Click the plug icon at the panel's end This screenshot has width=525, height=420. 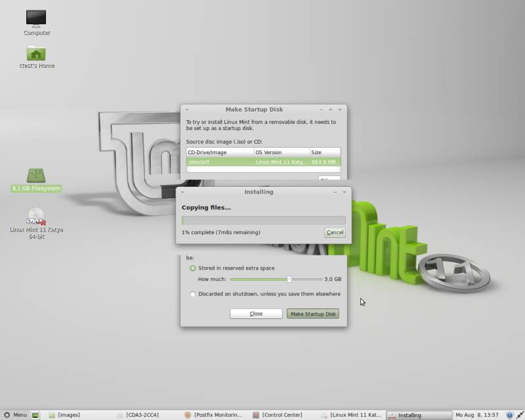(520, 415)
